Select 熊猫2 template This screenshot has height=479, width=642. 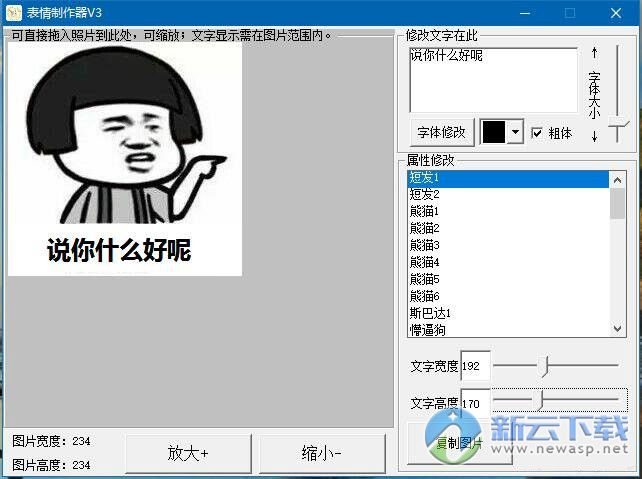point(508,228)
